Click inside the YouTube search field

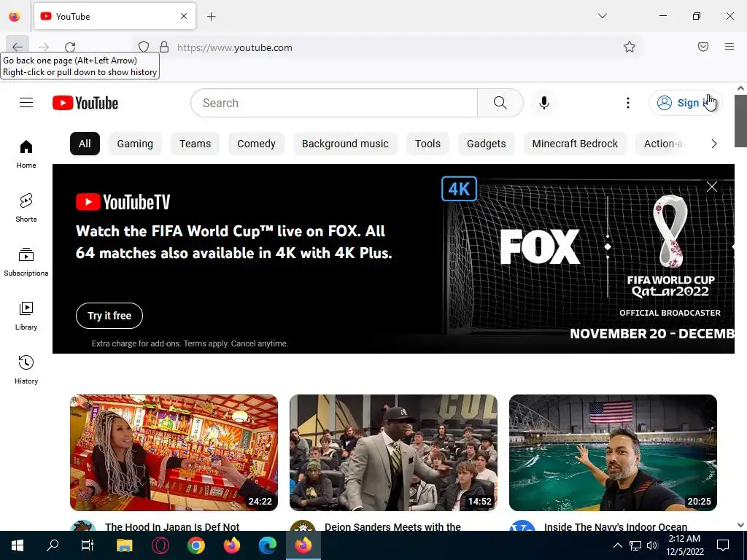click(x=334, y=103)
